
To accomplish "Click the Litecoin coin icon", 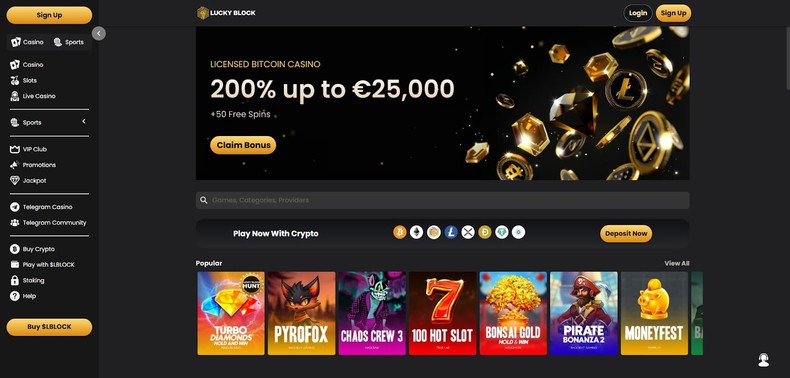I will (x=451, y=232).
